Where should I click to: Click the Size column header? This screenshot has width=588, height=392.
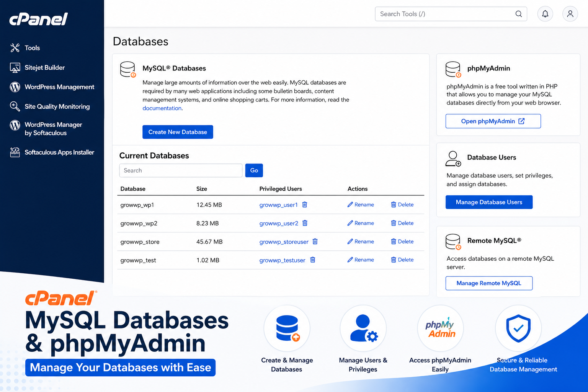(x=202, y=189)
